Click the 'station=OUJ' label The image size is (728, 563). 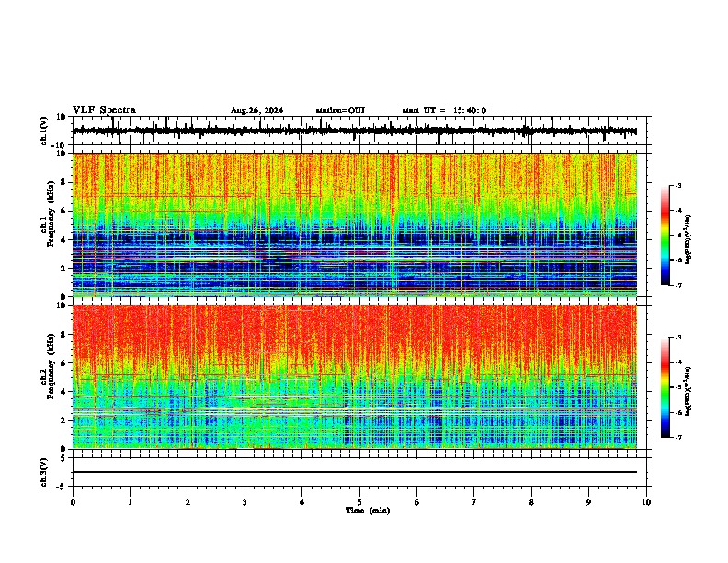click(340, 110)
